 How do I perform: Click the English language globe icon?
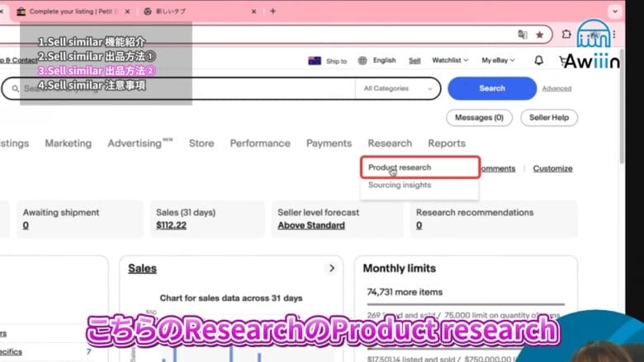362,61
